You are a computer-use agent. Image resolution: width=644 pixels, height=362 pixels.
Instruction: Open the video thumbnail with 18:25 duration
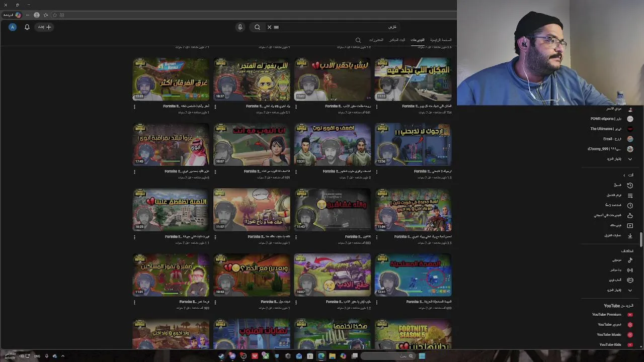[x=171, y=210]
